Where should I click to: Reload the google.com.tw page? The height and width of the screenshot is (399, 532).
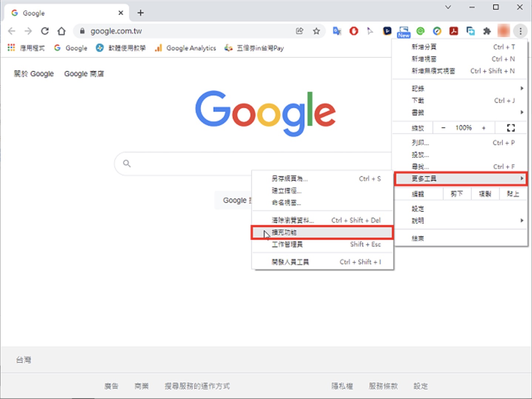[x=45, y=31]
